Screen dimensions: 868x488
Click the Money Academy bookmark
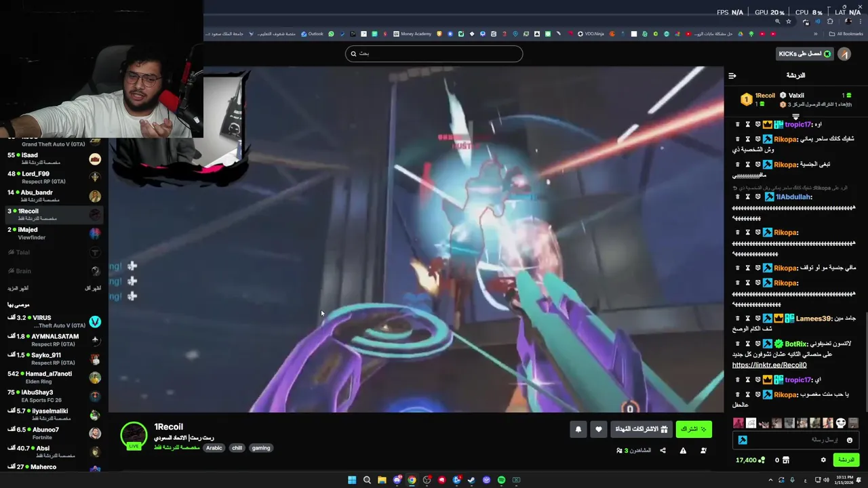(412, 34)
